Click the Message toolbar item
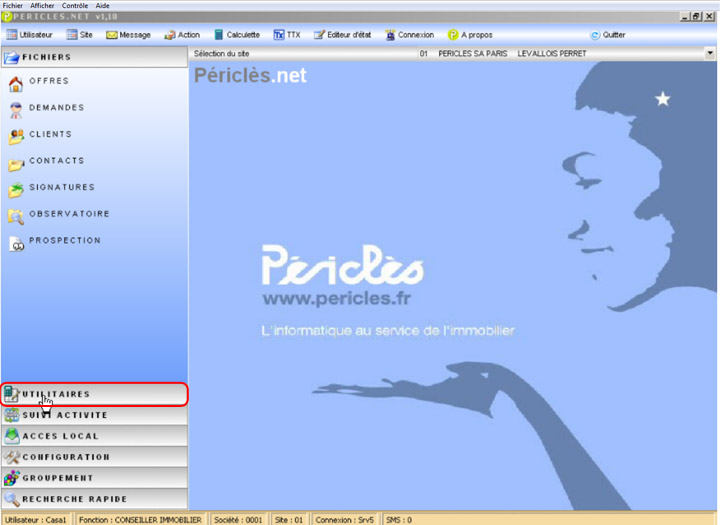Viewport: 720px width, 525px height. point(128,35)
